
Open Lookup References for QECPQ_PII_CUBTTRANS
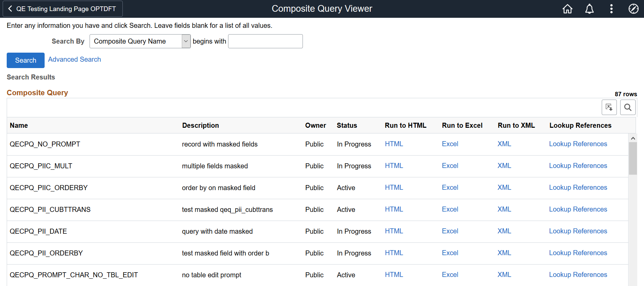(x=578, y=209)
